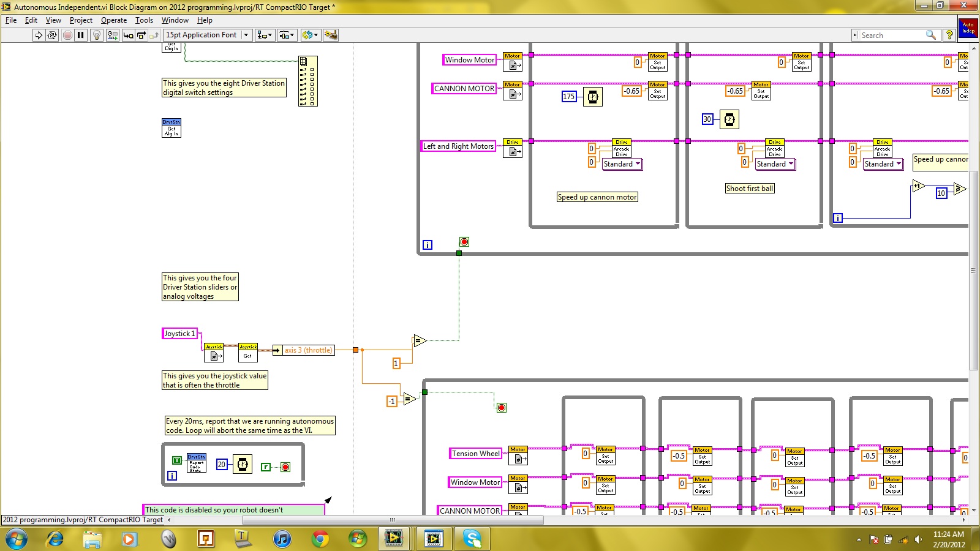Select the 30 ms wait timer node
980x551 pixels.
(729, 119)
